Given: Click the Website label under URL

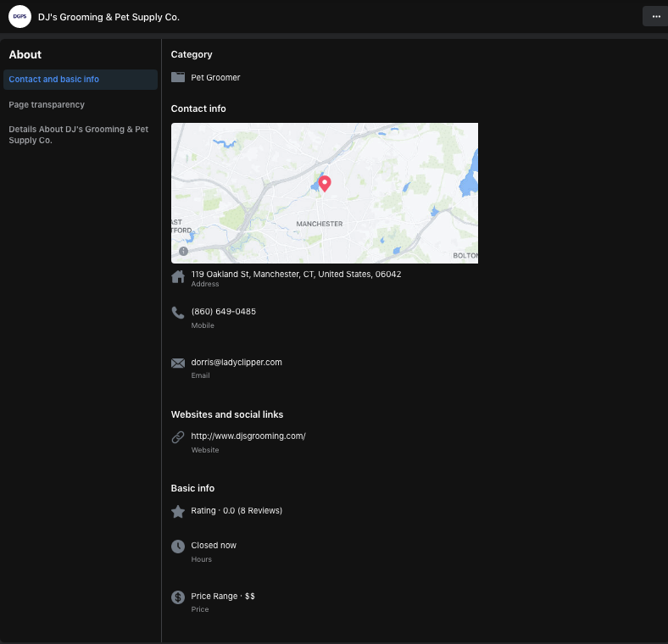Looking at the screenshot, I should pos(205,450).
